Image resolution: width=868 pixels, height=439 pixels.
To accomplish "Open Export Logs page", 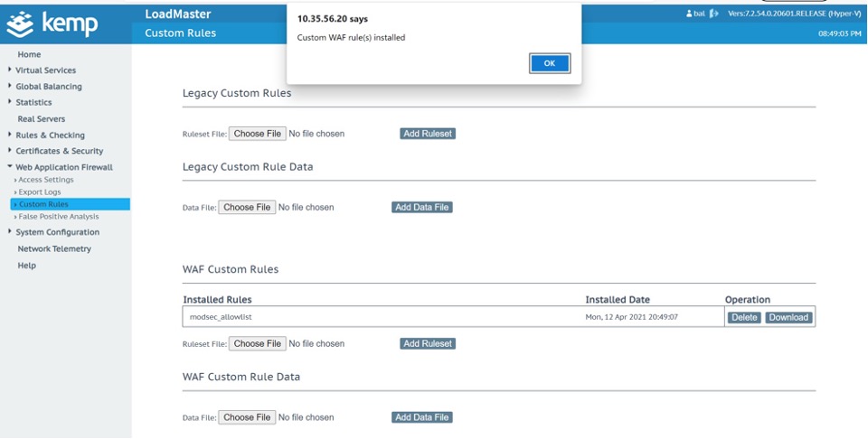I will (x=40, y=192).
